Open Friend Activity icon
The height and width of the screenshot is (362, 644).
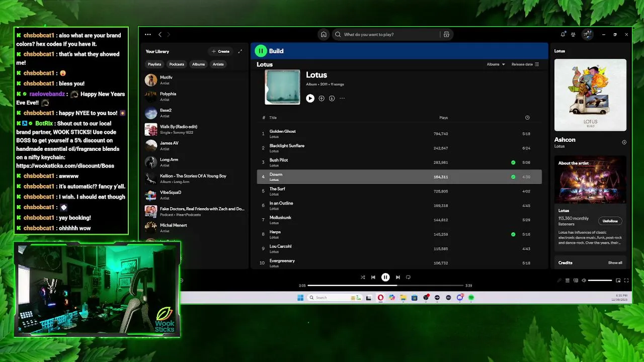point(573,35)
